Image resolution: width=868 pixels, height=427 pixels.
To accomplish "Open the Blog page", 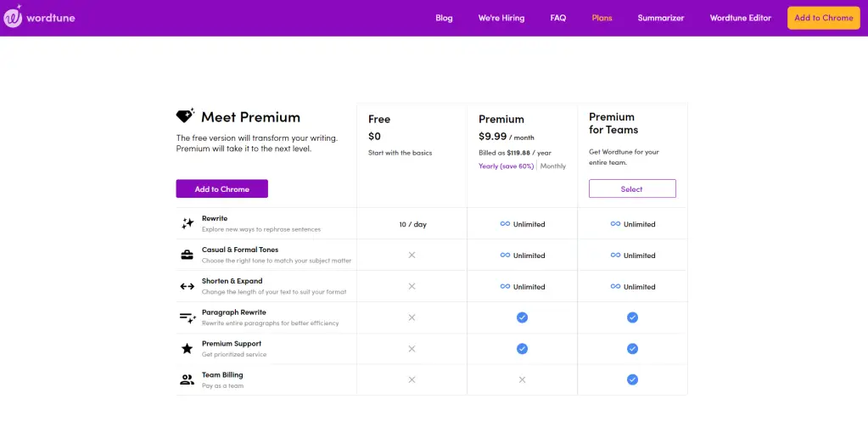I will tap(444, 18).
